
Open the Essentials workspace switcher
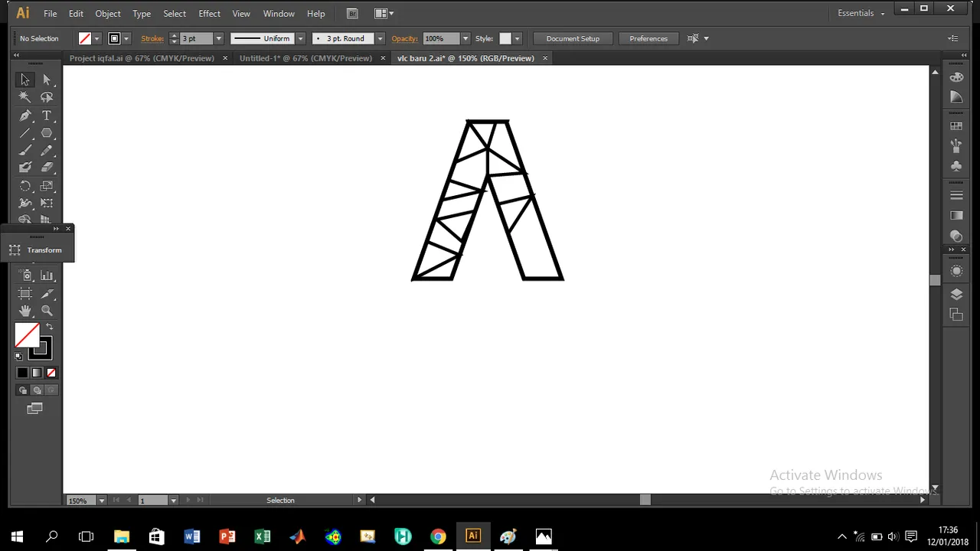pyautogui.click(x=861, y=13)
